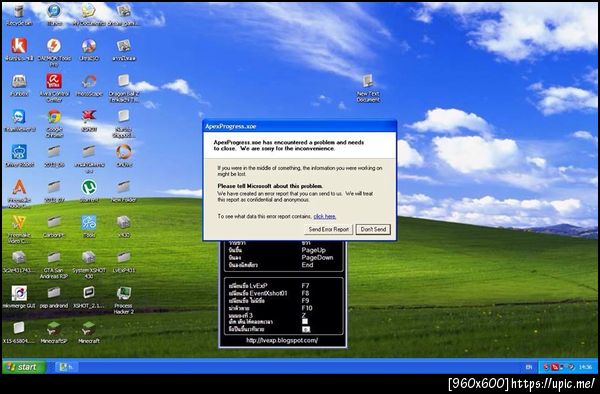Open the GTA San Andreas RIP folder
600x394 pixels.
point(54,264)
